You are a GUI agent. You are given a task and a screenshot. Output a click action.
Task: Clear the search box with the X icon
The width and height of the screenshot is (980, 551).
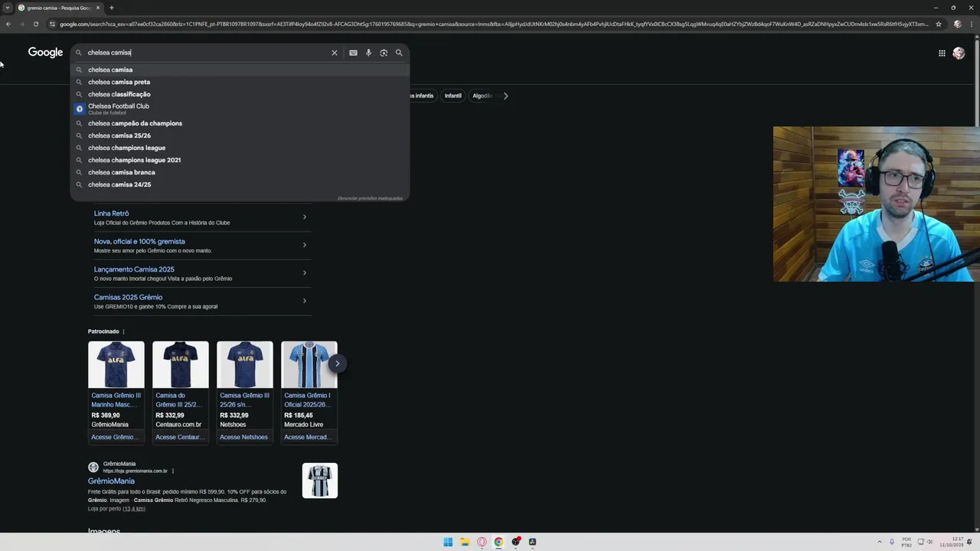click(334, 53)
